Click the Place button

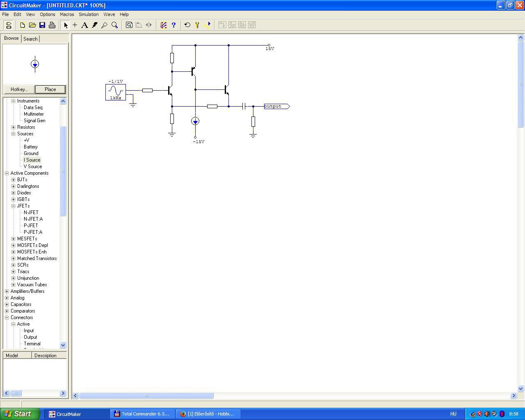point(50,89)
